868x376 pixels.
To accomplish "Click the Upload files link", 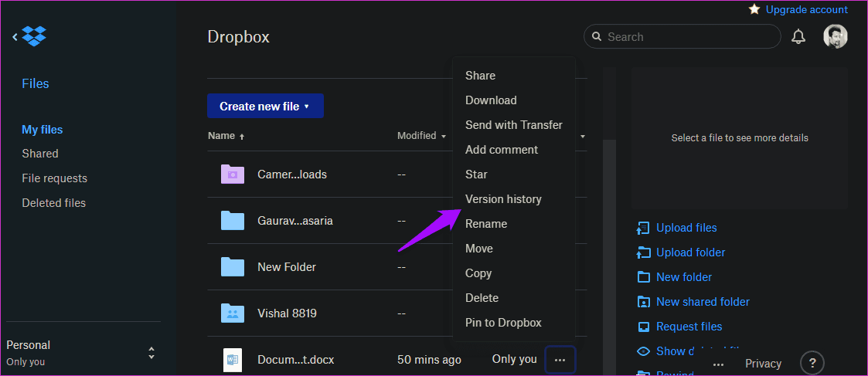I will (686, 228).
